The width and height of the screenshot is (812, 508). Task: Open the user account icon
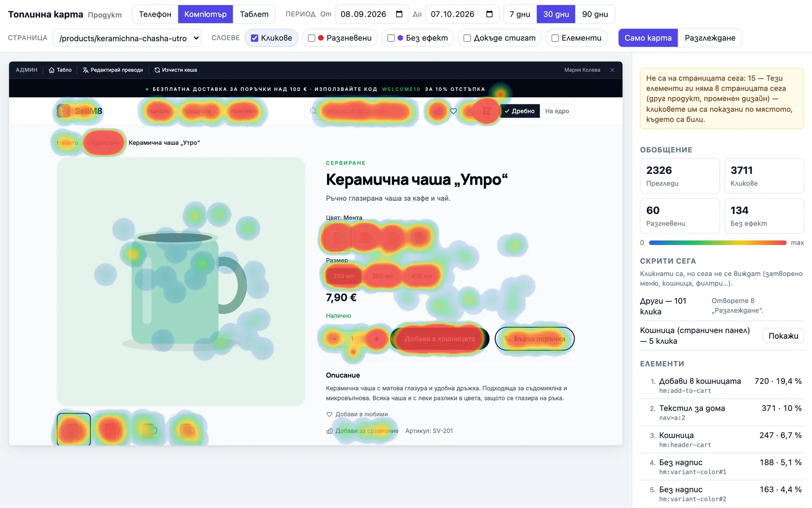pos(469,111)
